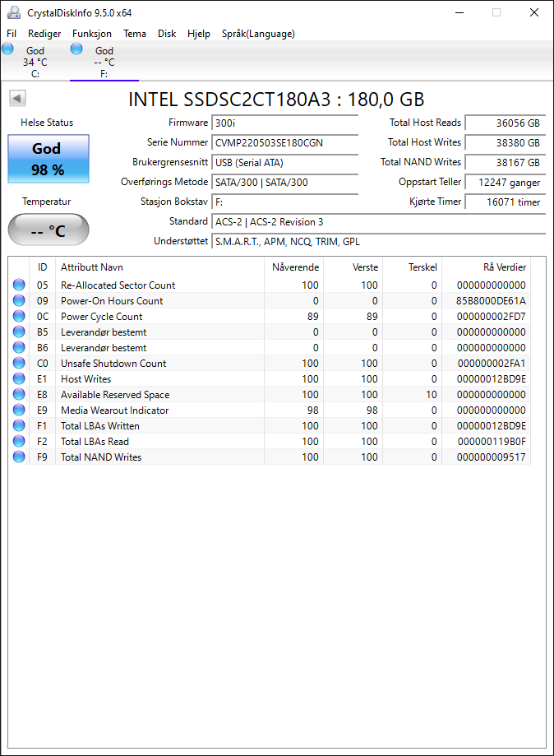Click raw value 85B8000DE61A
This screenshot has width=554, height=756.
tap(491, 301)
